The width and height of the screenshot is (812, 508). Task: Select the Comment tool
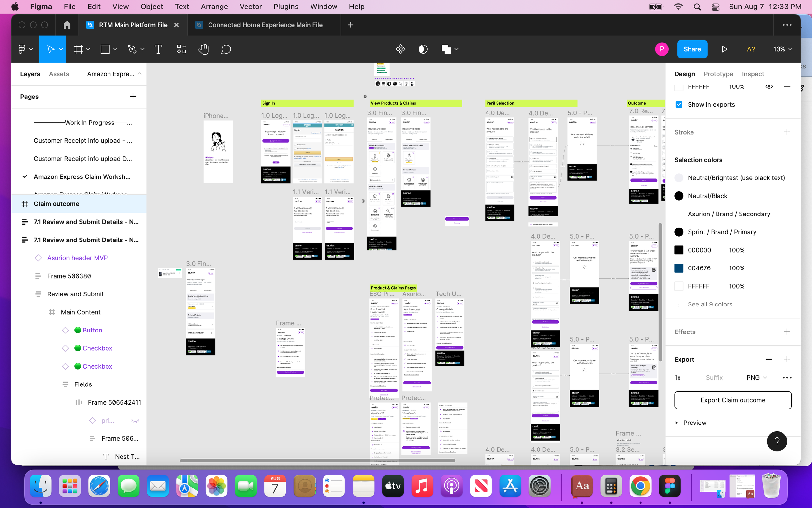click(x=226, y=49)
